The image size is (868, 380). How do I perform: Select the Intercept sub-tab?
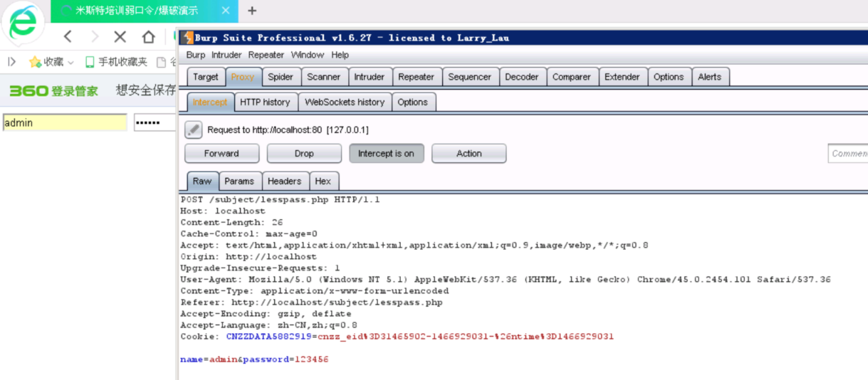pos(210,102)
